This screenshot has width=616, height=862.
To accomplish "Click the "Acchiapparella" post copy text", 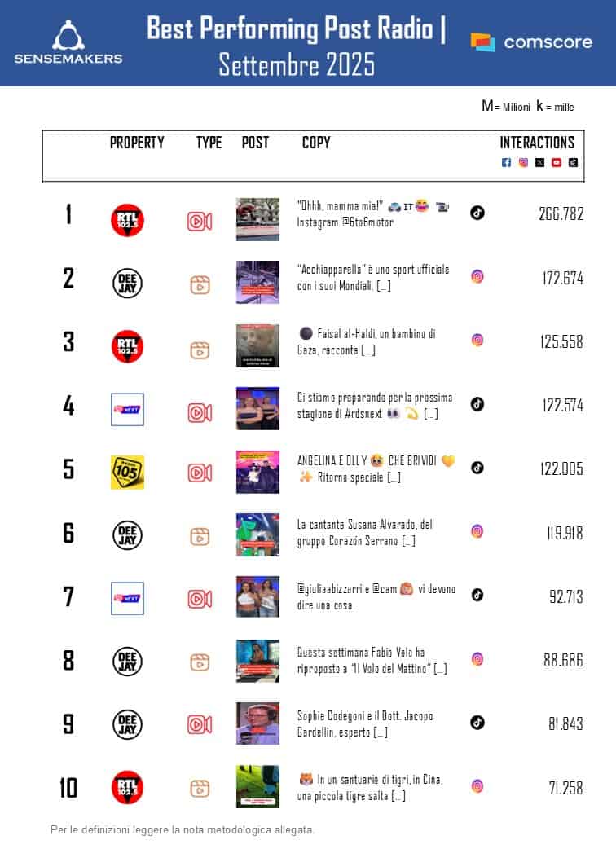I will click(374, 277).
